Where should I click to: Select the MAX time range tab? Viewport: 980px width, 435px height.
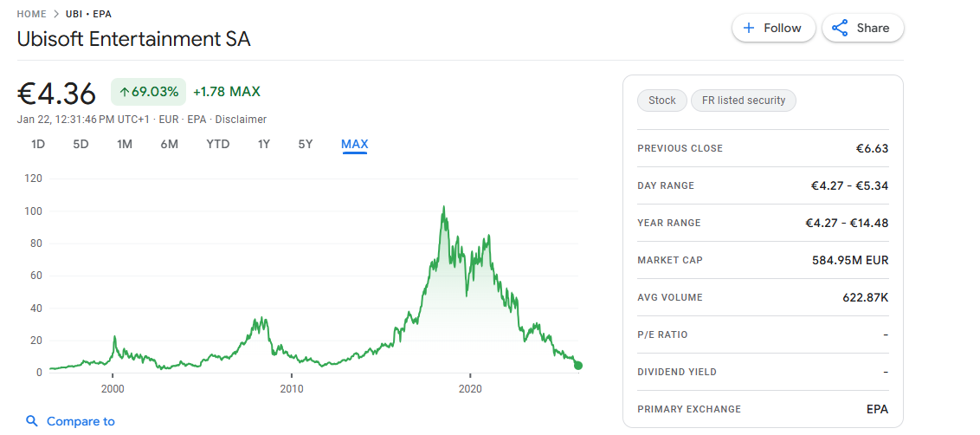pyautogui.click(x=355, y=144)
